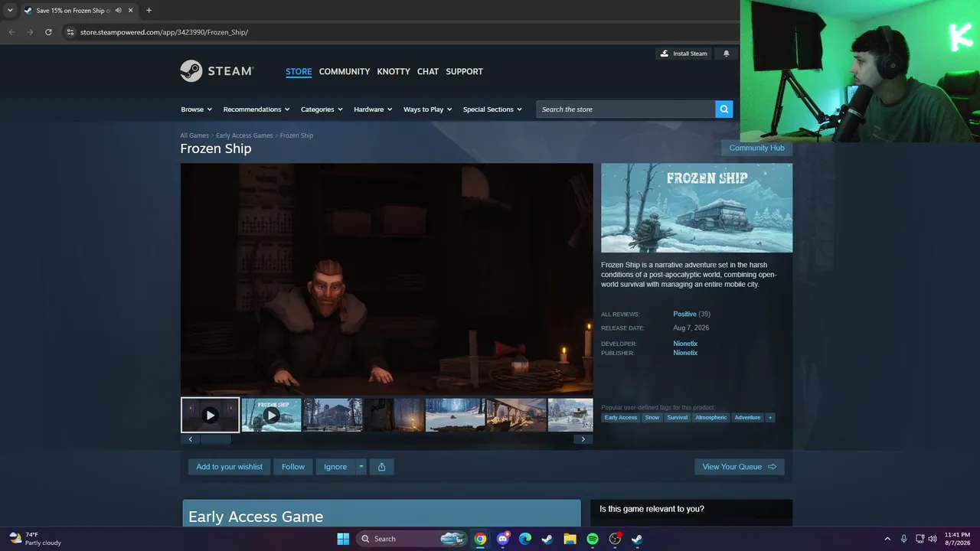Image resolution: width=980 pixels, height=551 pixels.
Task: Go to the STORE menu
Action: [x=299, y=71]
